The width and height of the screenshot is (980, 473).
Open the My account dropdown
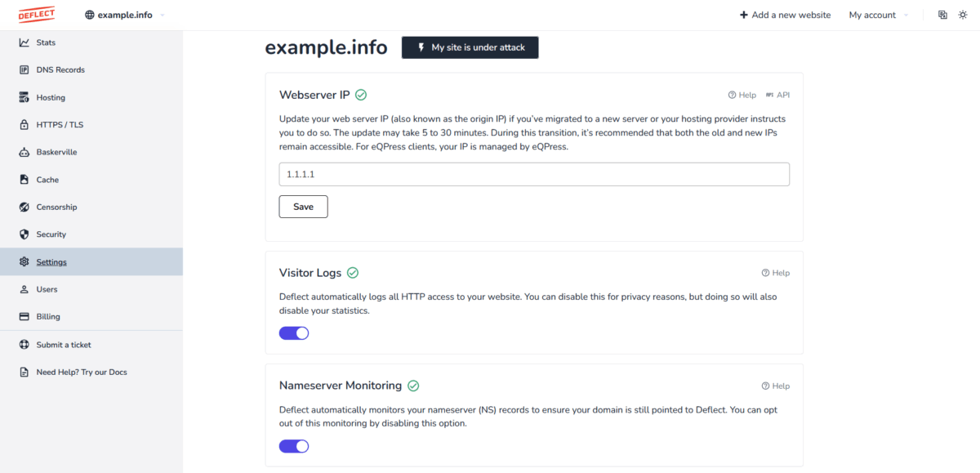point(879,15)
